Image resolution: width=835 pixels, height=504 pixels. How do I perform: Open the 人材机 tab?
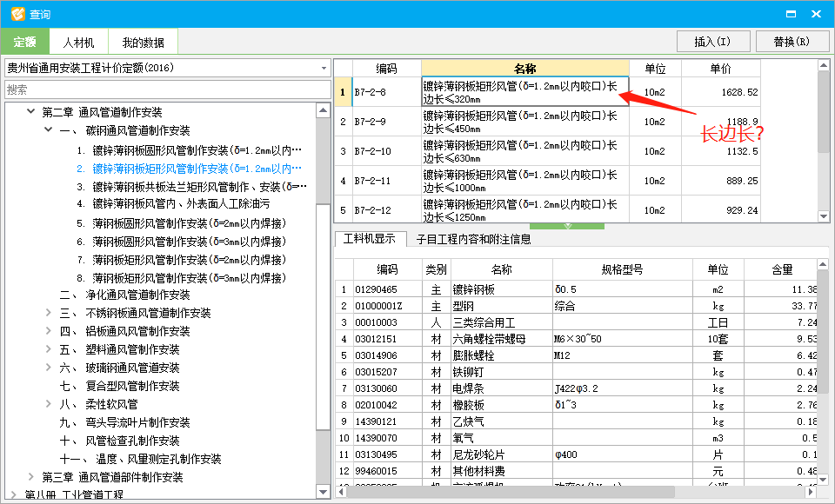(x=79, y=42)
